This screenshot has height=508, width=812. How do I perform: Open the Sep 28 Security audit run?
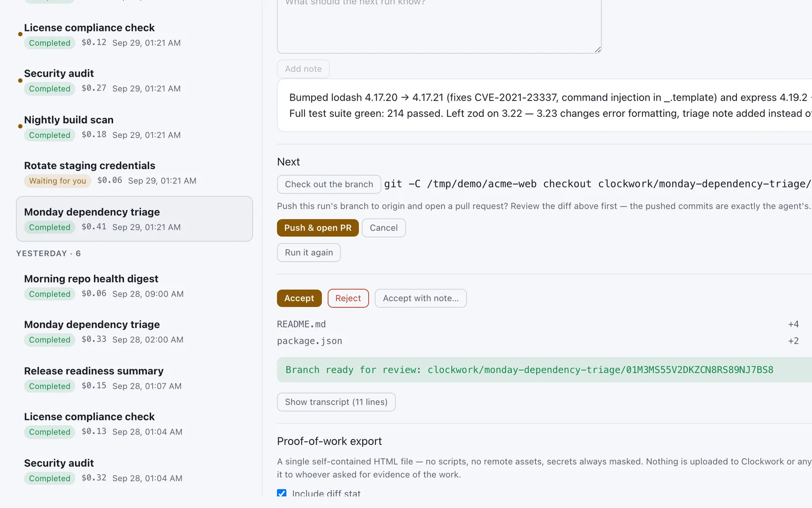pos(134,470)
